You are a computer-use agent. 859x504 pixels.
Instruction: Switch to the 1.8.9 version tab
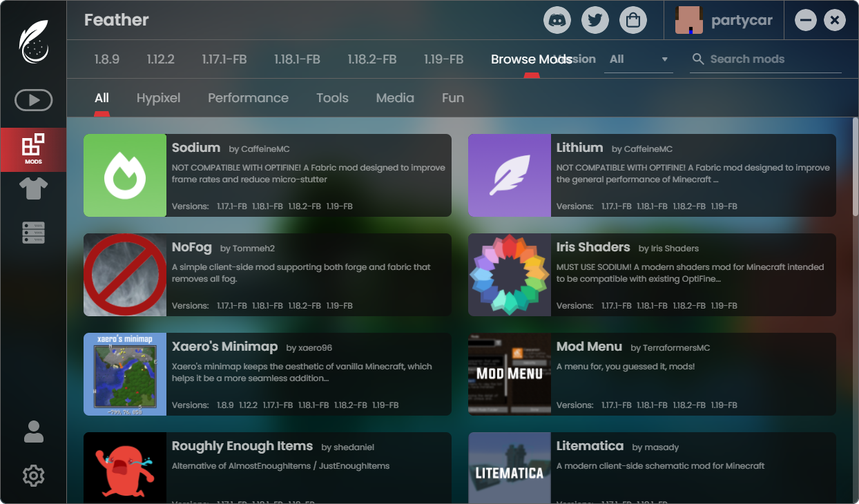click(107, 59)
